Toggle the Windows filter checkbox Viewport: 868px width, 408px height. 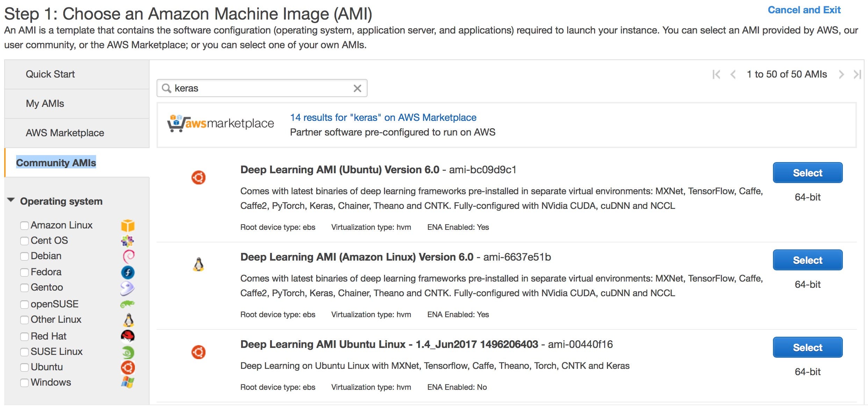(24, 383)
